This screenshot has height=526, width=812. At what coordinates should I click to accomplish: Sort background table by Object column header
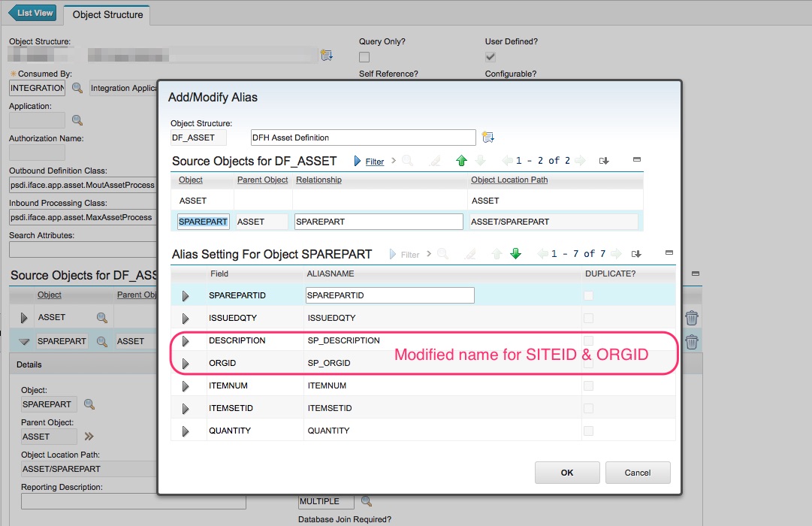[x=49, y=295]
